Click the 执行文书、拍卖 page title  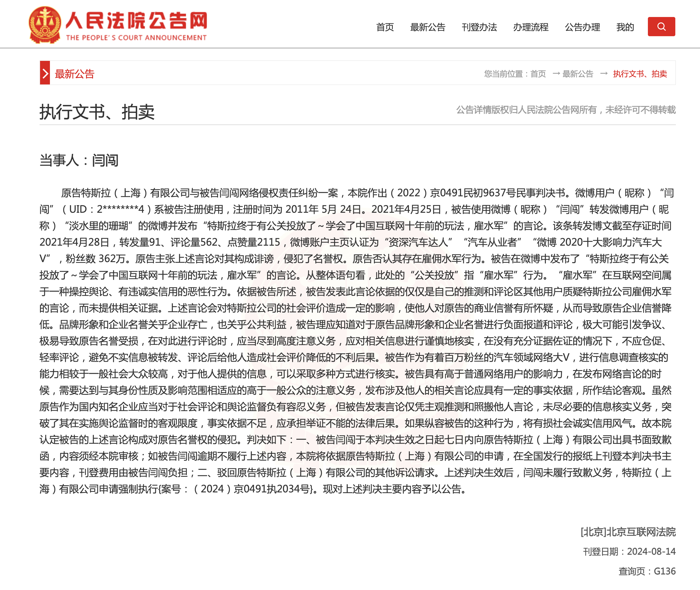click(x=97, y=112)
